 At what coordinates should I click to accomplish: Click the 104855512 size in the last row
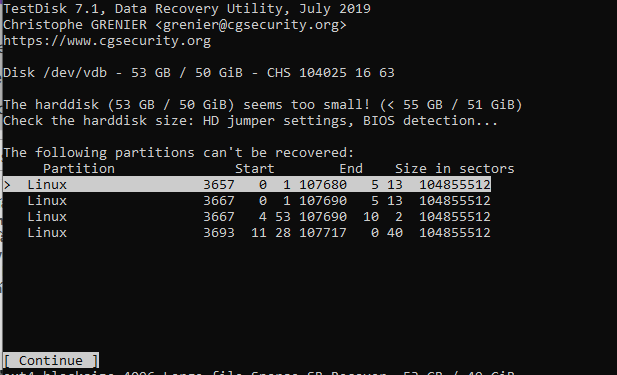tap(454, 233)
